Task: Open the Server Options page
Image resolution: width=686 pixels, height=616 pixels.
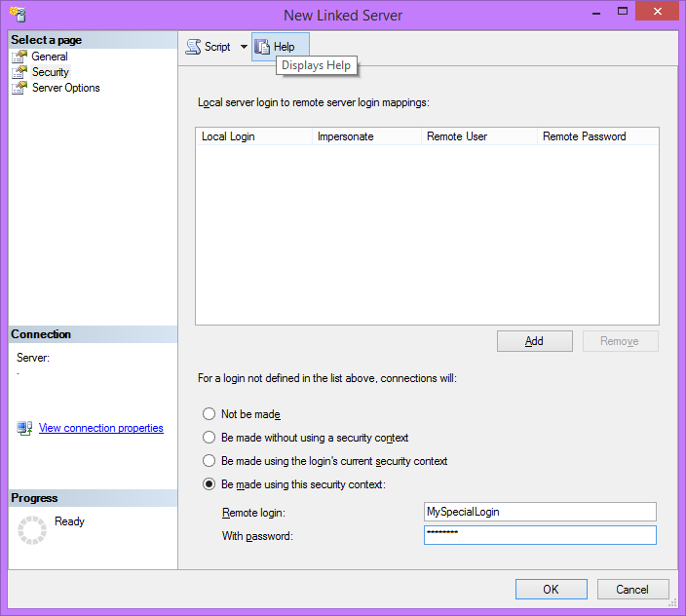Action: point(65,88)
